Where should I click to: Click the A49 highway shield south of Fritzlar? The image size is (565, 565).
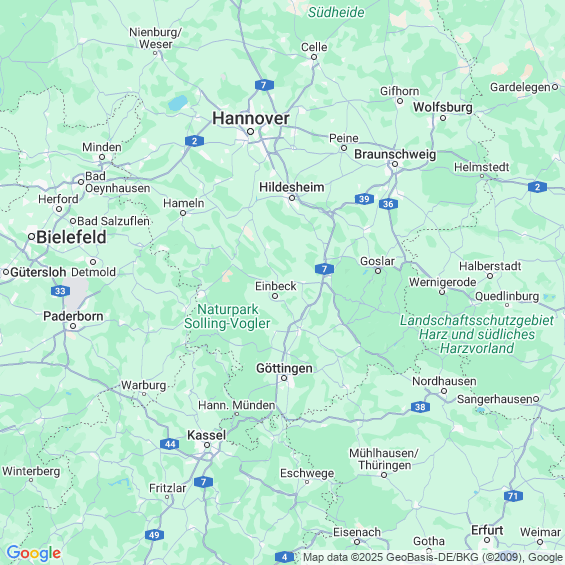[154, 535]
